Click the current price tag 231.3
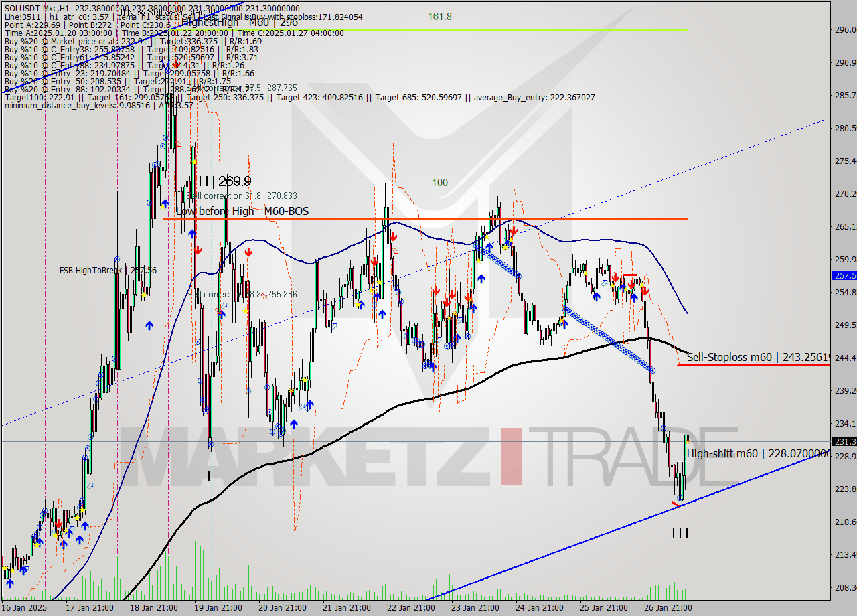Viewport: 857px width, 616px height. click(844, 441)
